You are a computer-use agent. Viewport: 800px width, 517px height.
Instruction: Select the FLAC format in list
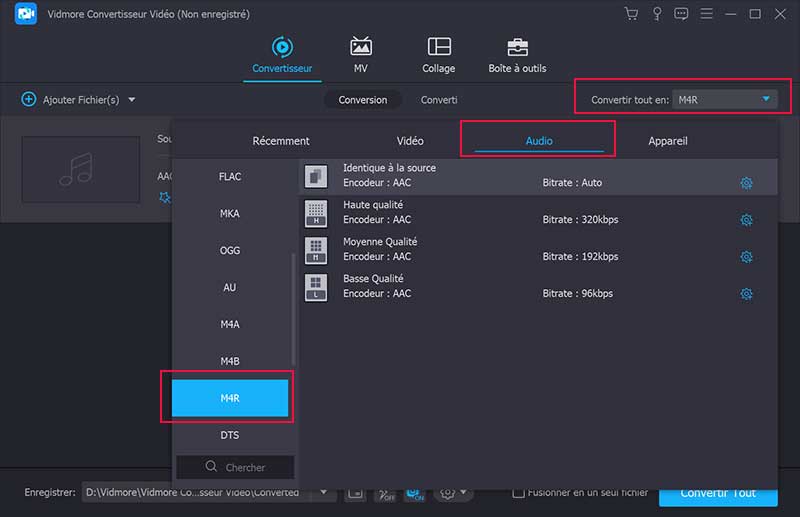click(230, 177)
